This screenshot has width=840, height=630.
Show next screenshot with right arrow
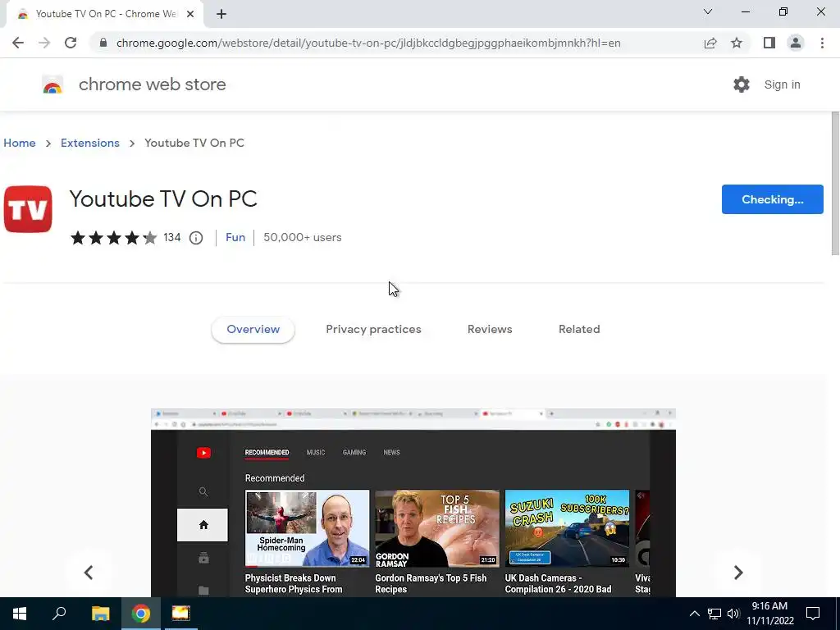coord(738,572)
